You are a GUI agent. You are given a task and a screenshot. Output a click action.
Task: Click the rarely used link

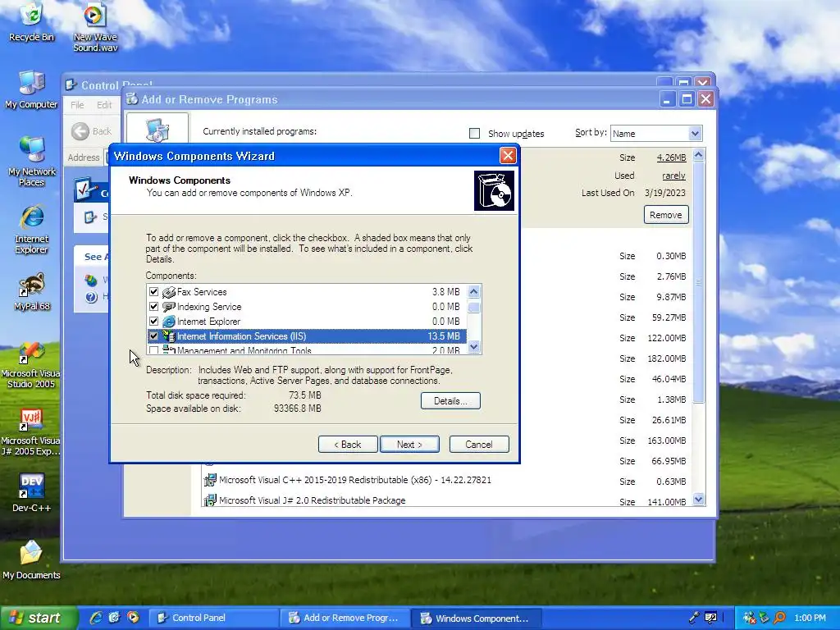point(673,176)
